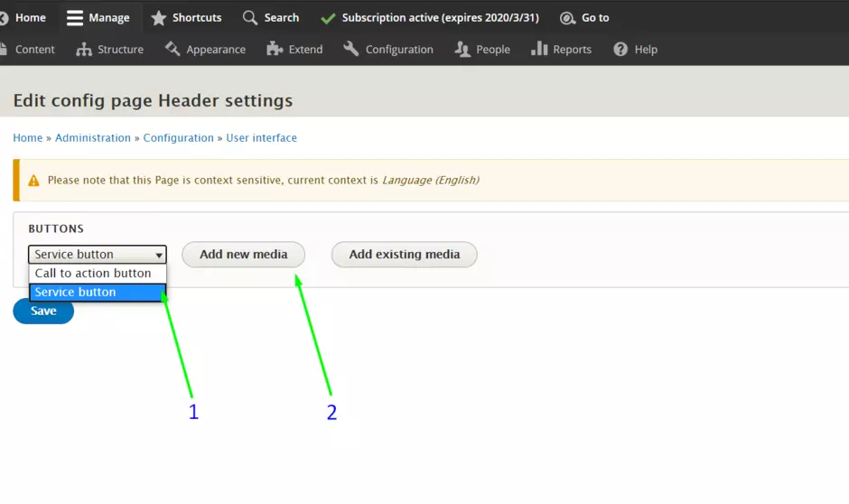849x504 pixels.
Task: Follow the Home breadcrumb link
Action: coord(28,138)
